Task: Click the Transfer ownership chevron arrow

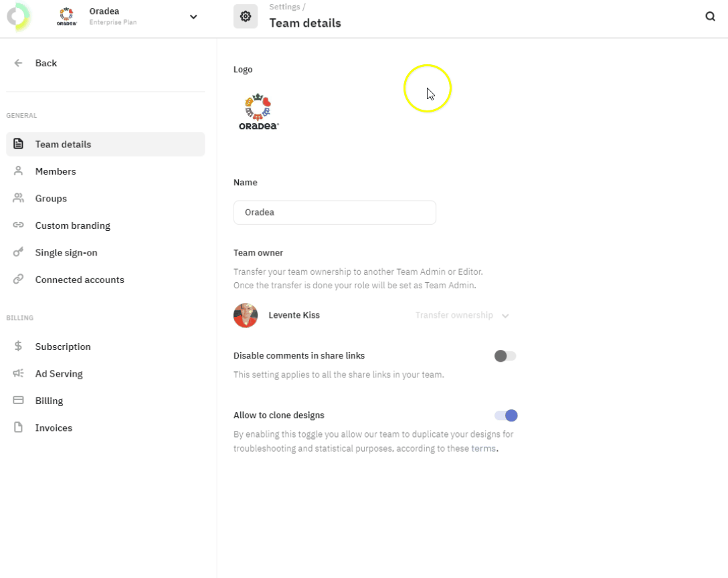Action: [505, 316]
